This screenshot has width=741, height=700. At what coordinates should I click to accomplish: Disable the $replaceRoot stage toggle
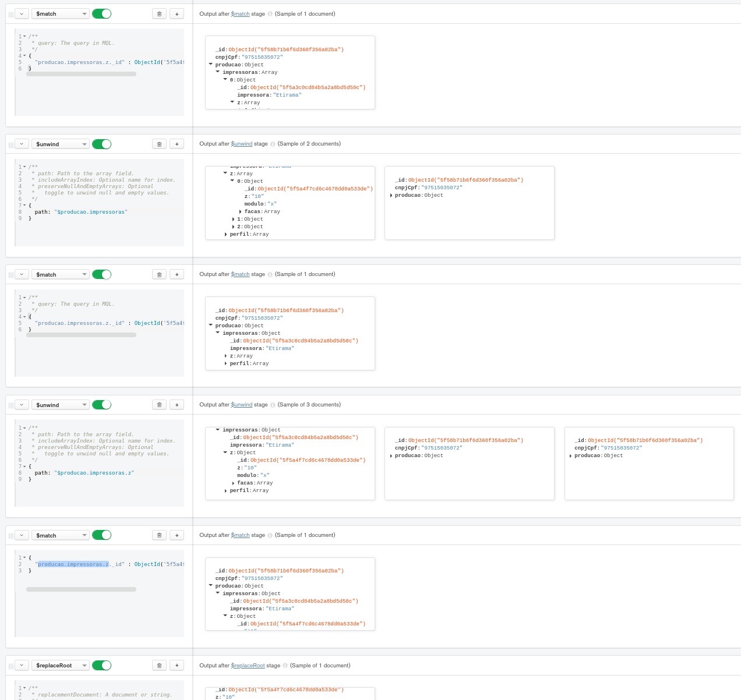[101, 666]
